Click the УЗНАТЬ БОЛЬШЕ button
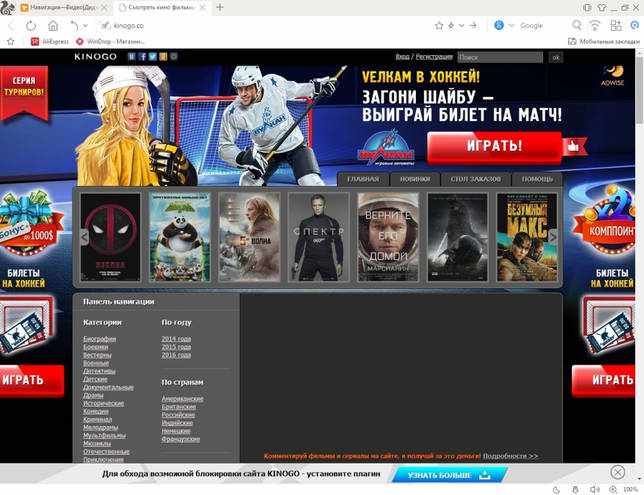This screenshot has width=644, height=495. tap(449, 475)
